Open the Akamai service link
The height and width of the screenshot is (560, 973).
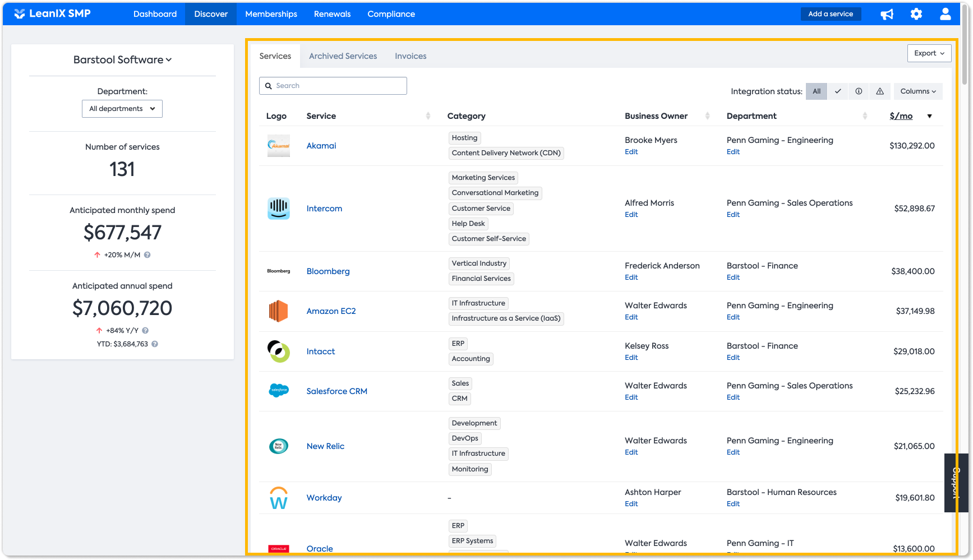click(x=321, y=146)
